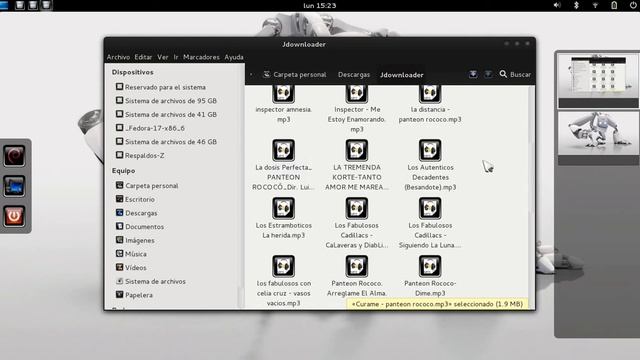The image size is (640, 360).
Task: Open Papelera in sidebar
Action: tap(134, 295)
